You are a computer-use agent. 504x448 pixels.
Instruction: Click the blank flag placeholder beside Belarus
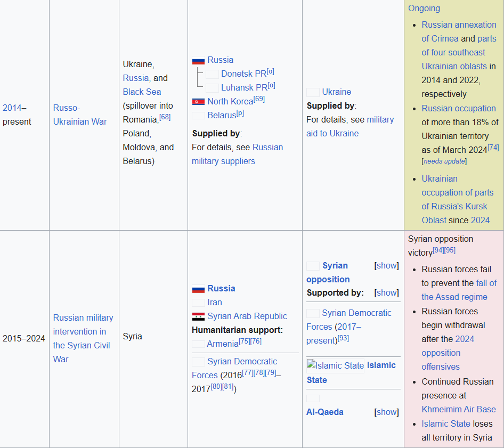point(198,116)
